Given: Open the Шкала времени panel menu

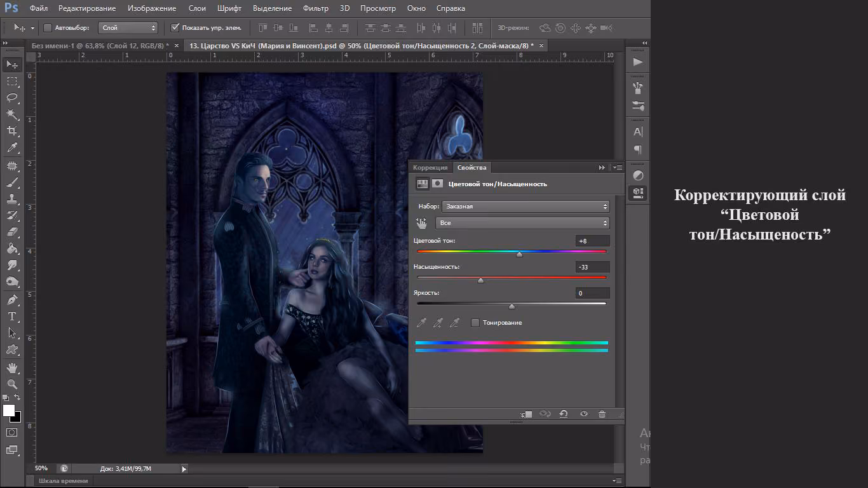Looking at the screenshot, I should tap(616, 481).
